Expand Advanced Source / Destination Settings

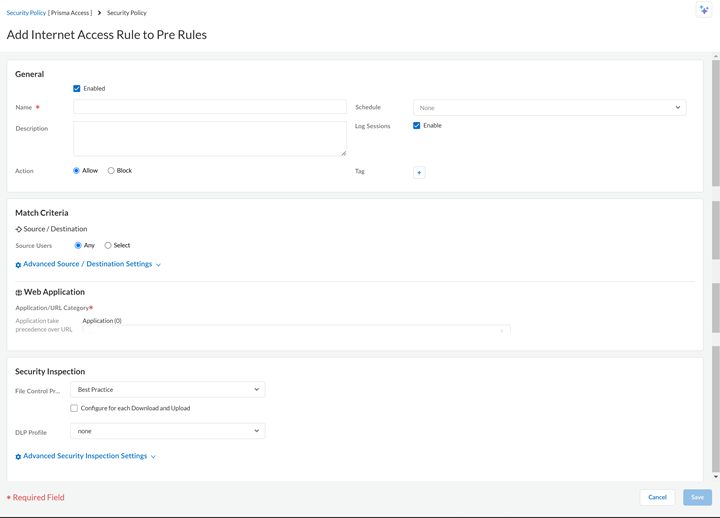coord(88,264)
